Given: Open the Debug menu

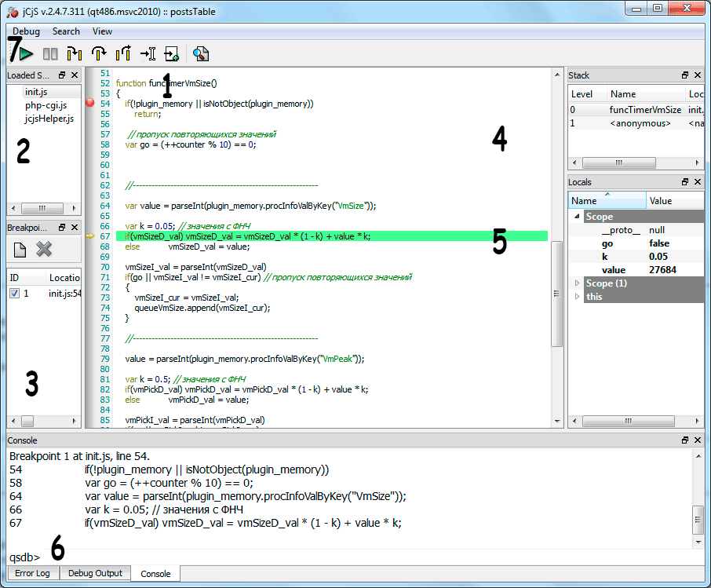Looking at the screenshot, I should click(x=26, y=31).
